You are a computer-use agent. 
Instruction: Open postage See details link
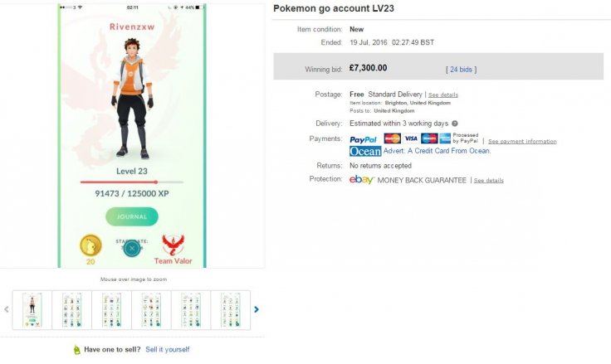(443, 95)
